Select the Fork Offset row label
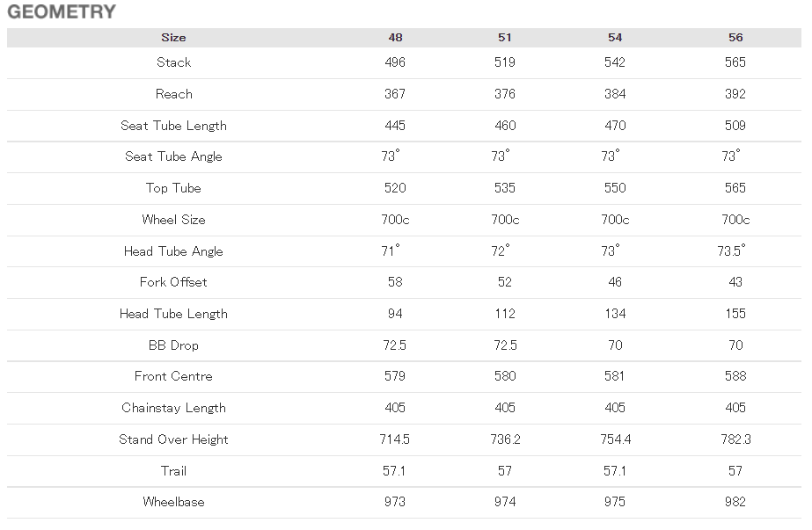Image resolution: width=812 pixels, height=530 pixels. [x=173, y=282]
